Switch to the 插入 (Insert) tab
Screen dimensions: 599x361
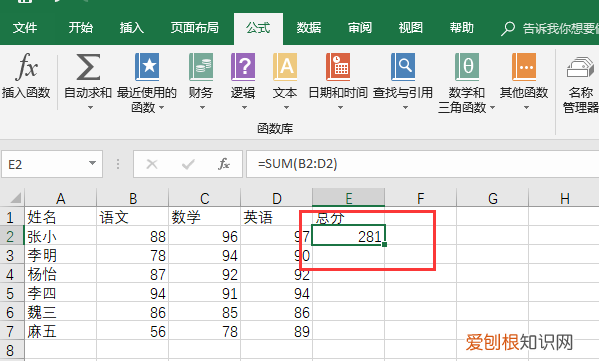pyautogui.click(x=131, y=28)
